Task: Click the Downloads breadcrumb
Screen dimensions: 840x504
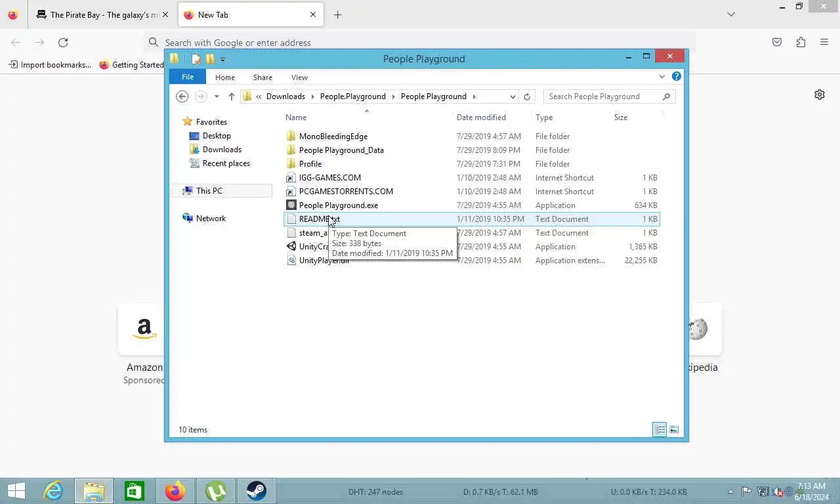Action: tap(285, 96)
